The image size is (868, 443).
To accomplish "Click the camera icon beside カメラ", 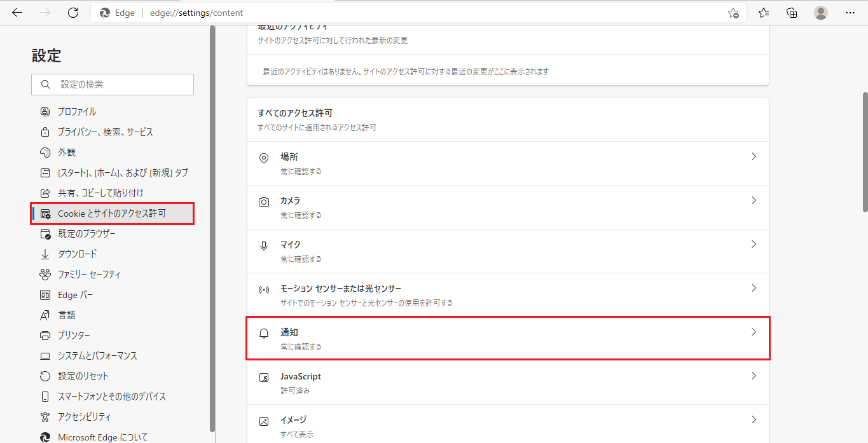I will pyautogui.click(x=264, y=202).
